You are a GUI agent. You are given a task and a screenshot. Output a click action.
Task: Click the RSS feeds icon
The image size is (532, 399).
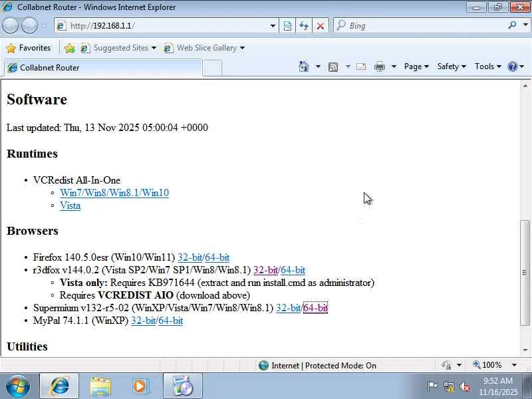[x=333, y=67]
